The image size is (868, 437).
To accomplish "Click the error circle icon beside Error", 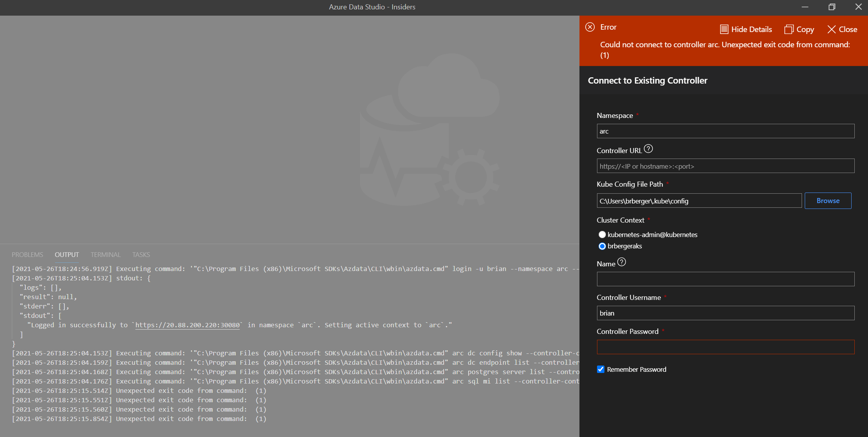I will 590,27.
